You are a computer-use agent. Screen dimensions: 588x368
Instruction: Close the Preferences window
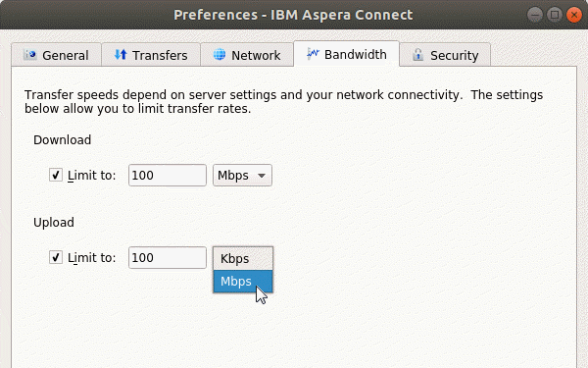[x=573, y=15]
